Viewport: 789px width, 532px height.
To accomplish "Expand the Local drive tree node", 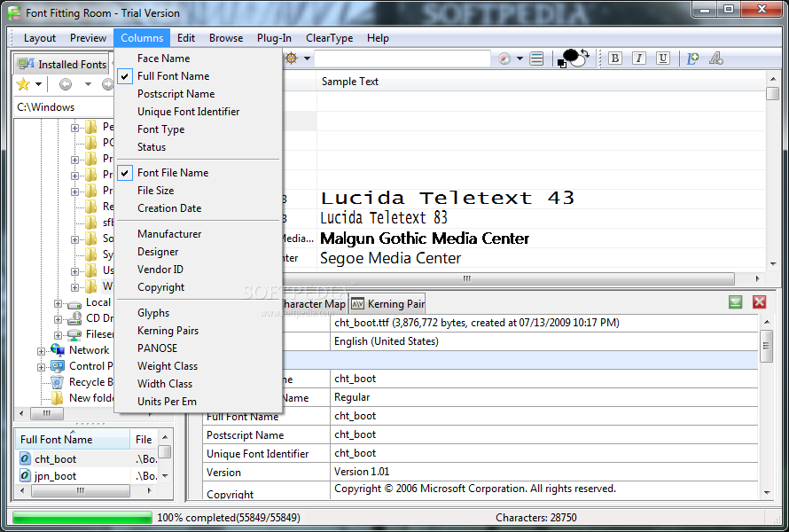I will 58,304.
